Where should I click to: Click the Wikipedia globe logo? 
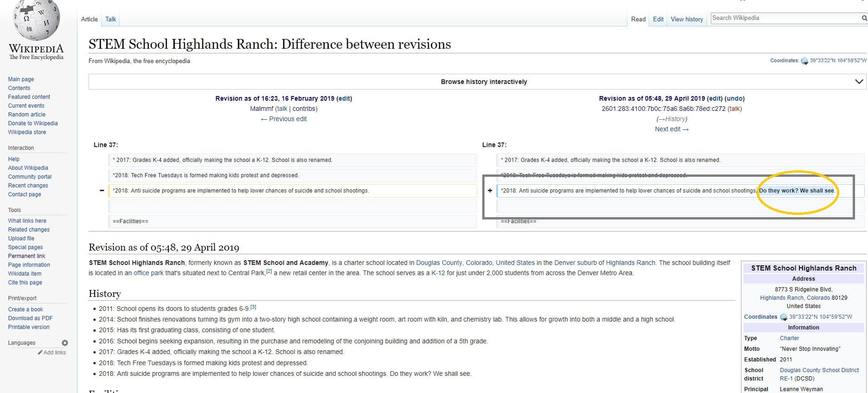pos(37,19)
